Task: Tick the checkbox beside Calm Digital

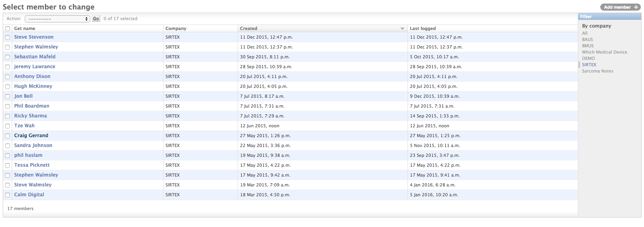Action: point(7,195)
